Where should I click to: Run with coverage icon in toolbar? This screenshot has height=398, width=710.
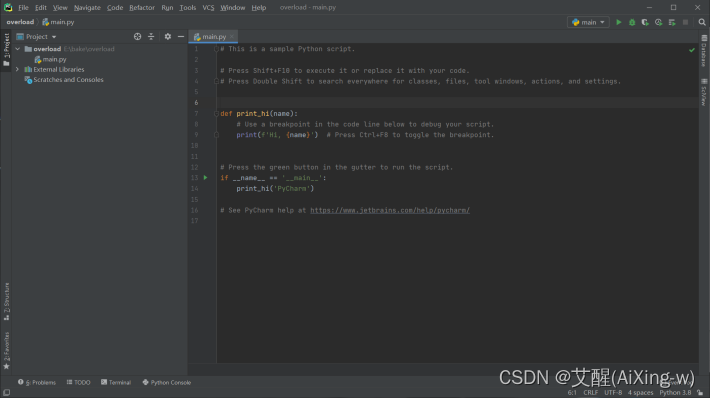(x=645, y=22)
